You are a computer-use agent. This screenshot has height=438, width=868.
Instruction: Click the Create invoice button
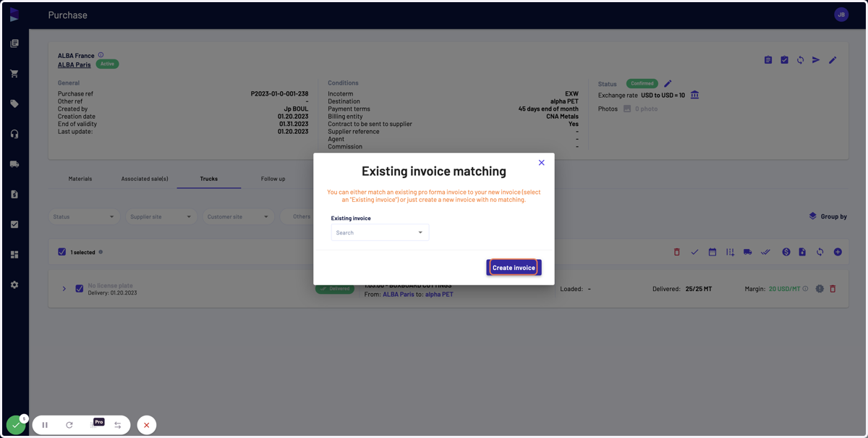click(514, 268)
